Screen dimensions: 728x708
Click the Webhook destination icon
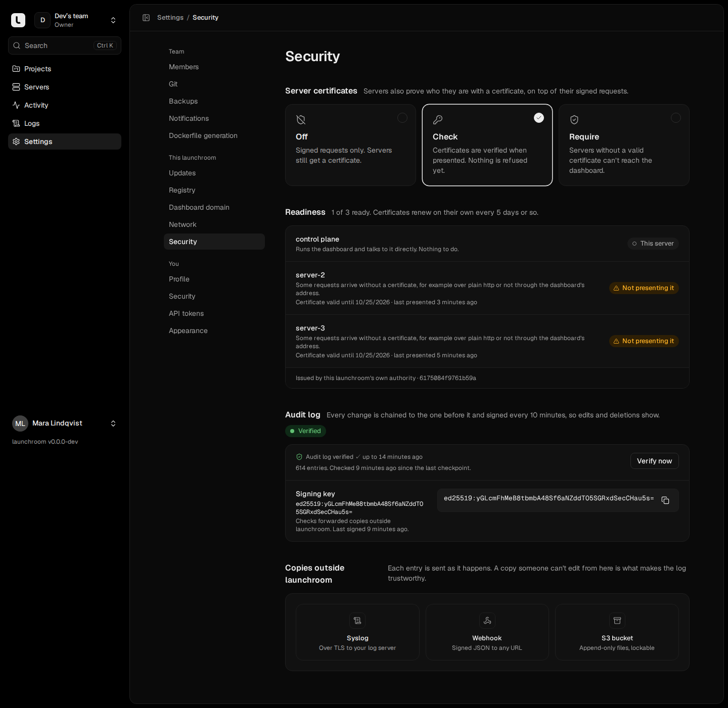[x=487, y=621]
